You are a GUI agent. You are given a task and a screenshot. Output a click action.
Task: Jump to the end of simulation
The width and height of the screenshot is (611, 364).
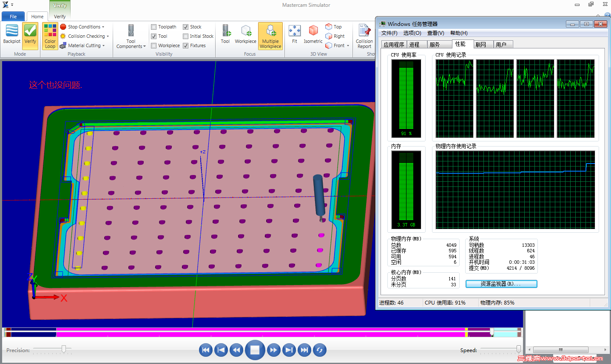click(x=304, y=350)
